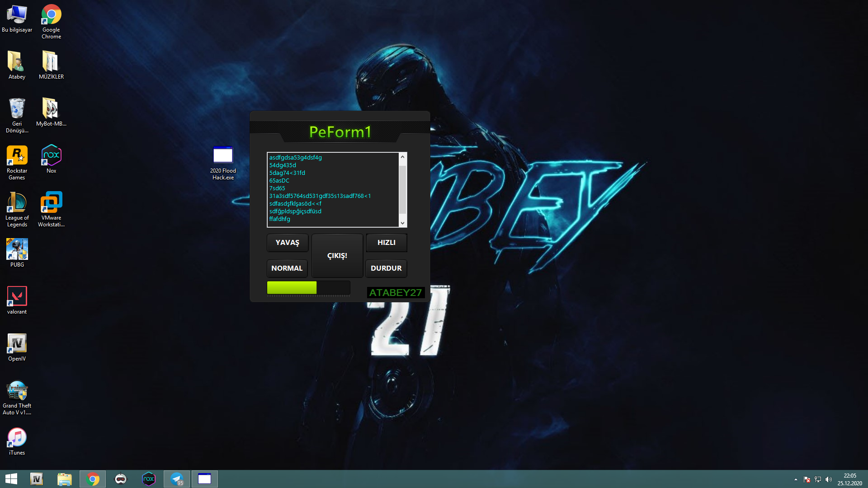Screen dimensions: 868x488
Task: Launch Rockstar Games launcher shortcut
Action: click(17, 163)
